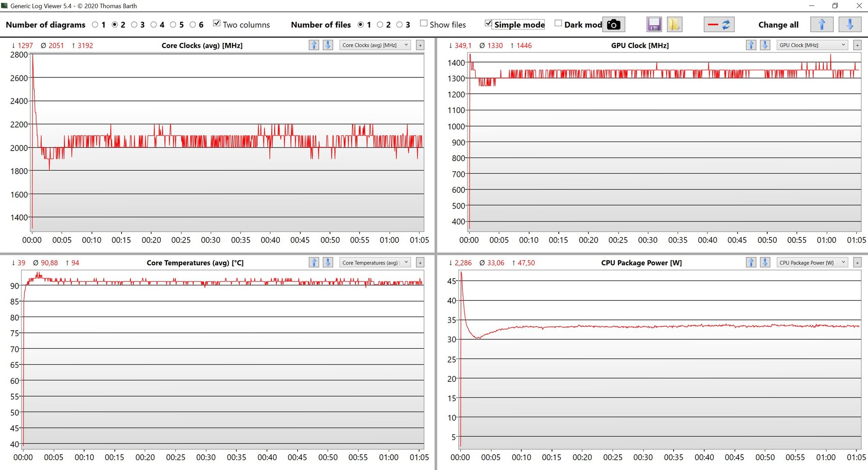The width and height of the screenshot is (868, 470).
Task: Click the Change all down arrow
Action: (850, 24)
